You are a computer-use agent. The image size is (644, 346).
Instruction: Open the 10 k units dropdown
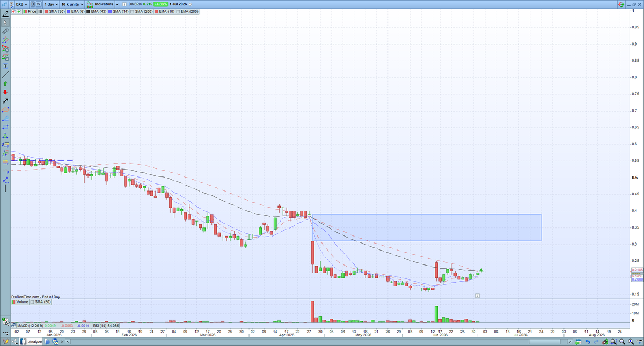(x=72, y=4)
